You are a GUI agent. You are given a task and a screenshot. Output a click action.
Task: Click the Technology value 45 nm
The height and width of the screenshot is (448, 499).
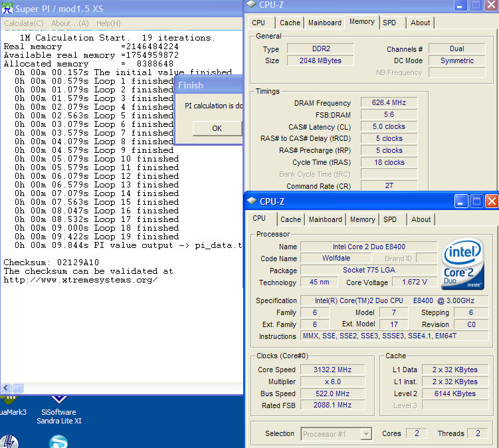(319, 282)
